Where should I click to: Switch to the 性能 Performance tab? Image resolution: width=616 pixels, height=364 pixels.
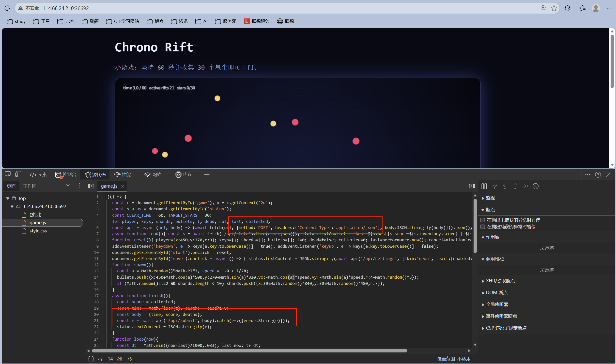[x=122, y=175]
